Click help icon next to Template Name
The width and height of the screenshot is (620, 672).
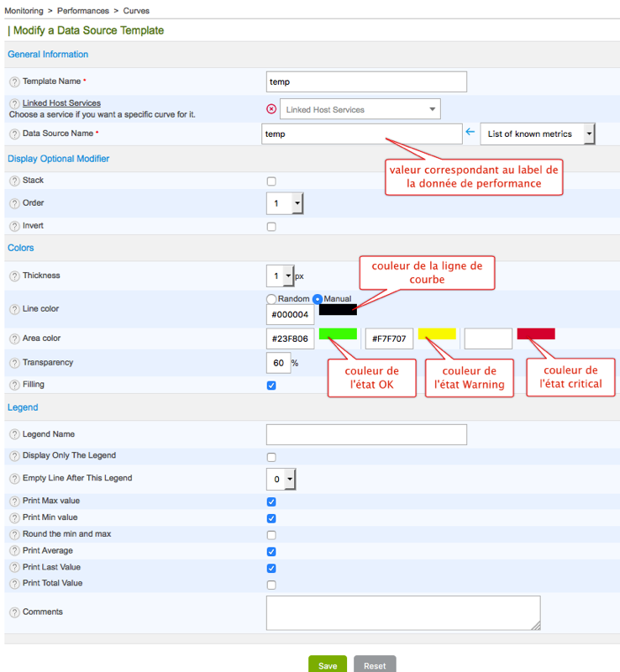click(14, 81)
